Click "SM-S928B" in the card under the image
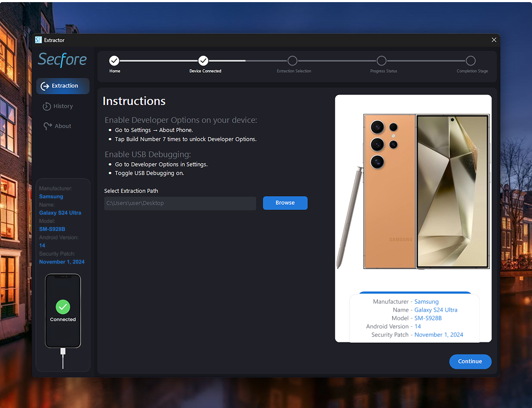The width and height of the screenshot is (532, 408). pyautogui.click(x=428, y=318)
